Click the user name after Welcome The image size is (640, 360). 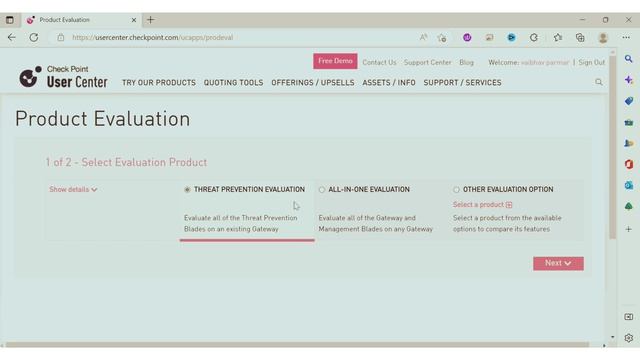pyautogui.click(x=544, y=62)
